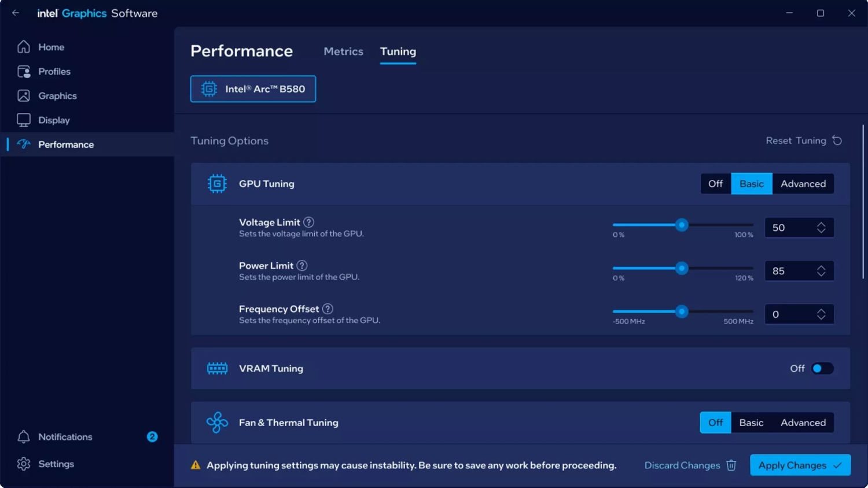The width and height of the screenshot is (868, 488).
Task: Click the Fan & Thermal Tuning fan icon
Action: click(x=216, y=422)
